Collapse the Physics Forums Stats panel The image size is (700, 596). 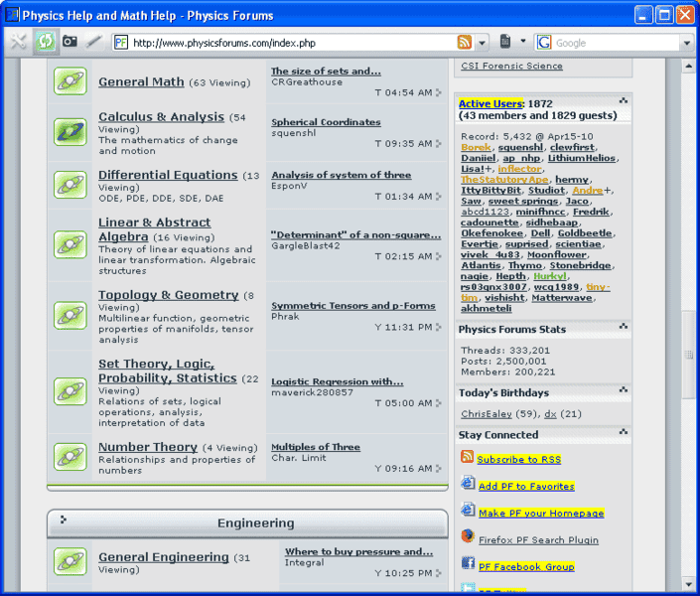[624, 327]
